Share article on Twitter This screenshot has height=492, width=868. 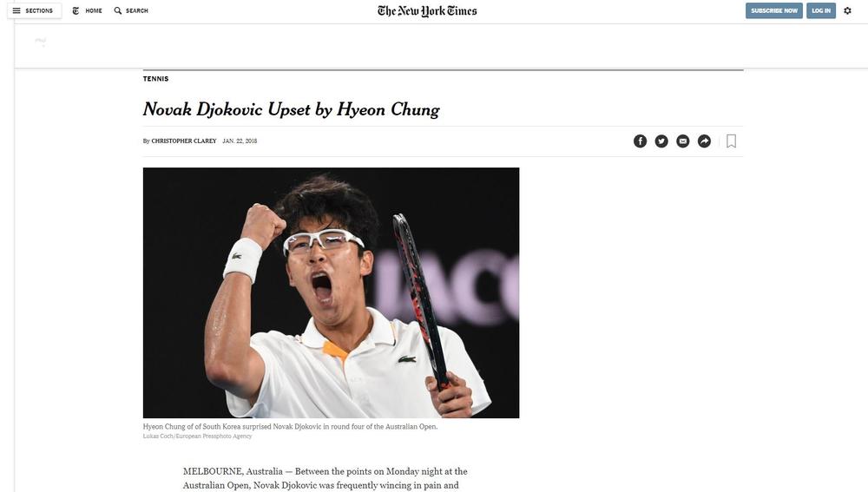tap(661, 141)
